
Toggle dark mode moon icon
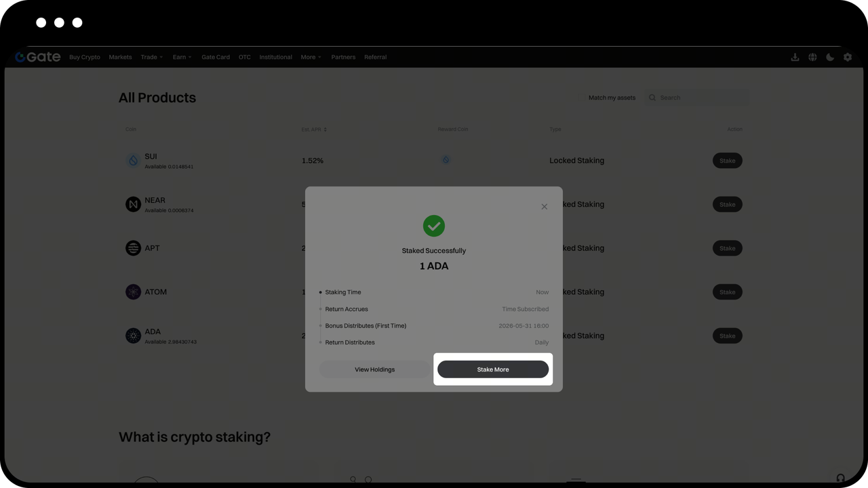(x=830, y=57)
